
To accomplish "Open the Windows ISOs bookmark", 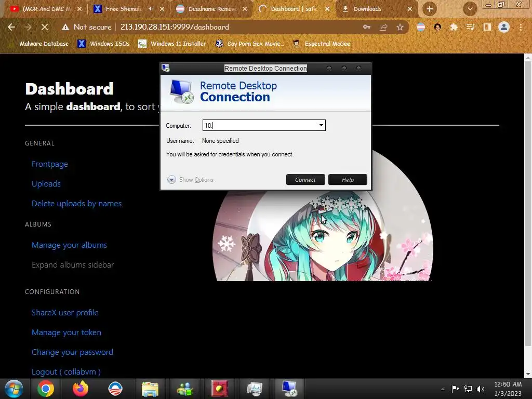I will tap(103, 44).
